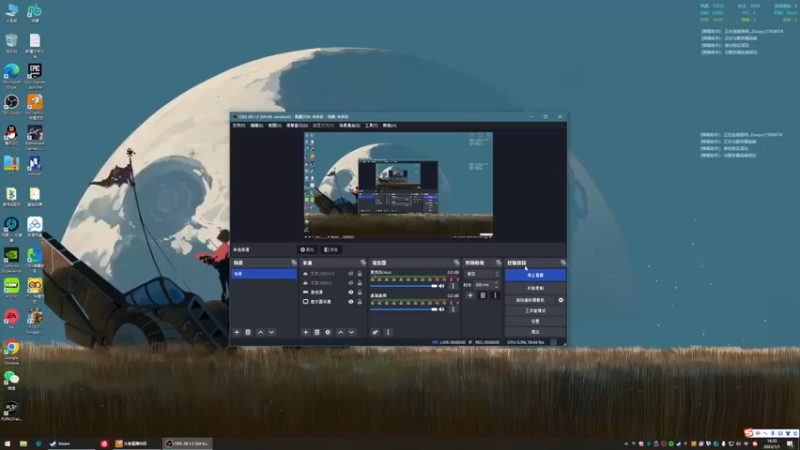This screenshot has width=800, height=450.
Task: Click the blue 停止直播 stop streaming button
Action: [x=535, y=275]
